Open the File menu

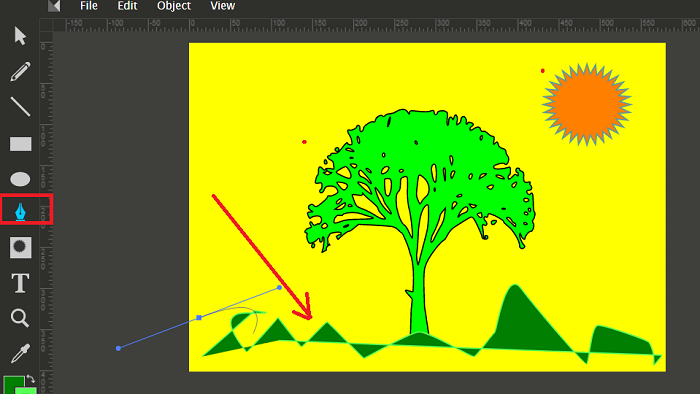(x=89, y=6)
